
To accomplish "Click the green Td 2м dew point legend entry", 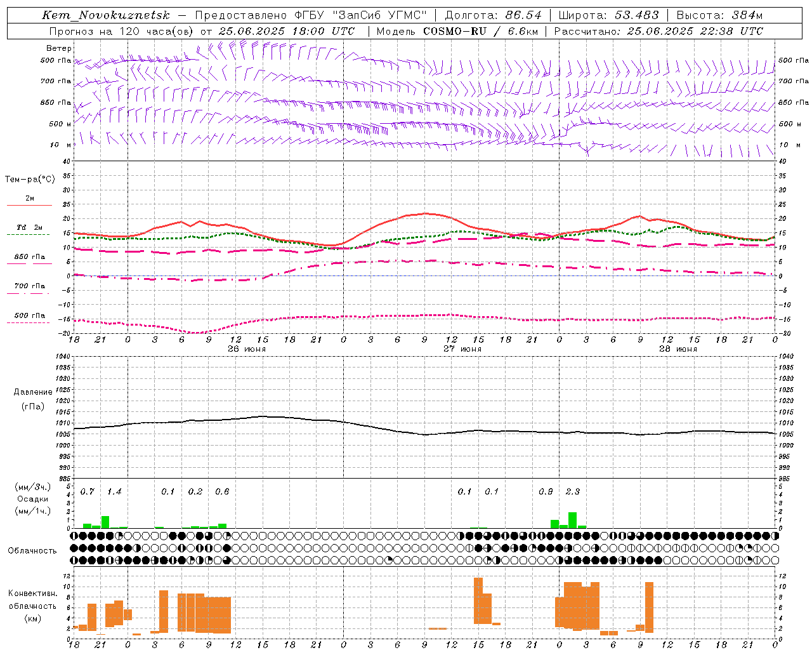I will tap(29, 230).
